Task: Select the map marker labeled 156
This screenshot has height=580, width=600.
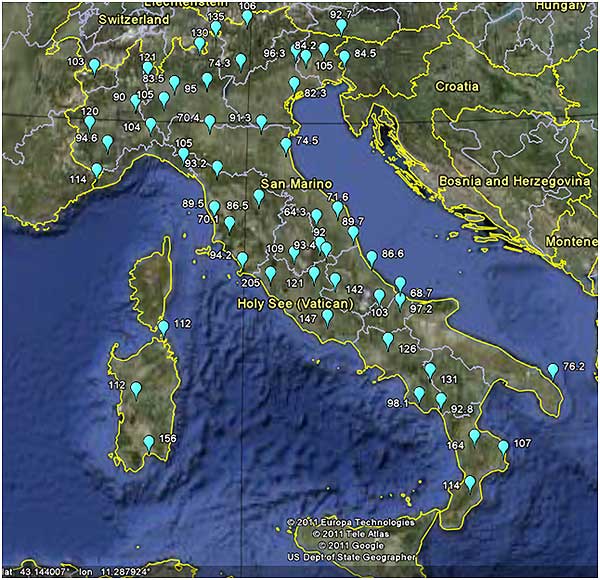Action: coord(149,442)
